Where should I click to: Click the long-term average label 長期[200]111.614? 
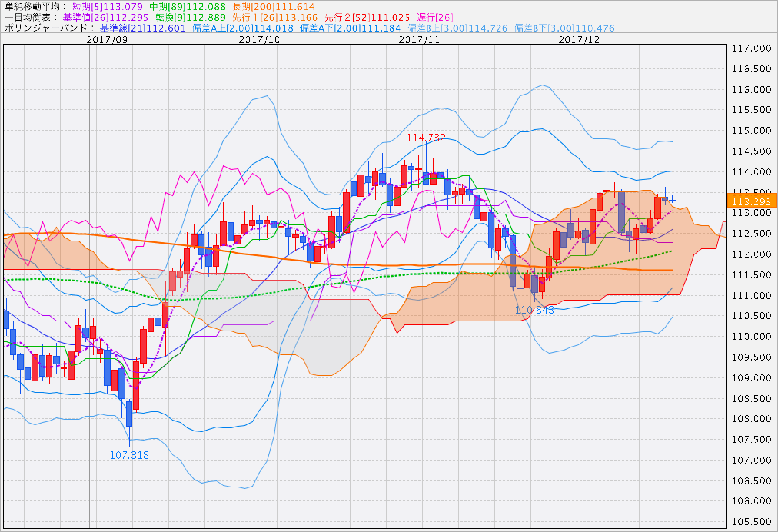(x=274, y=7)
